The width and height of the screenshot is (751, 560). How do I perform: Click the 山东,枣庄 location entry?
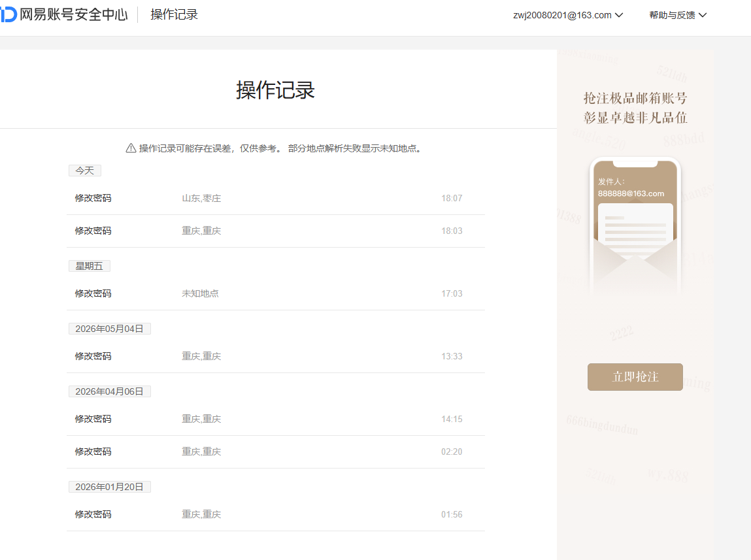coord(201,198)
